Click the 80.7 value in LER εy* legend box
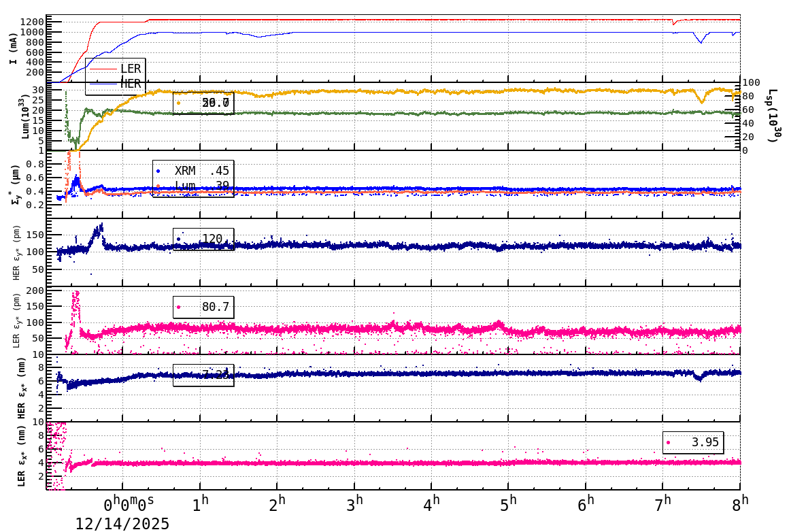The height and width of the screenshot is (532, 789). (216, 307)
